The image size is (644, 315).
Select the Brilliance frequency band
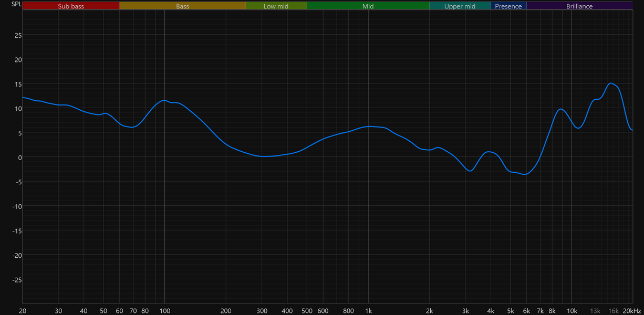coord(579,6)
